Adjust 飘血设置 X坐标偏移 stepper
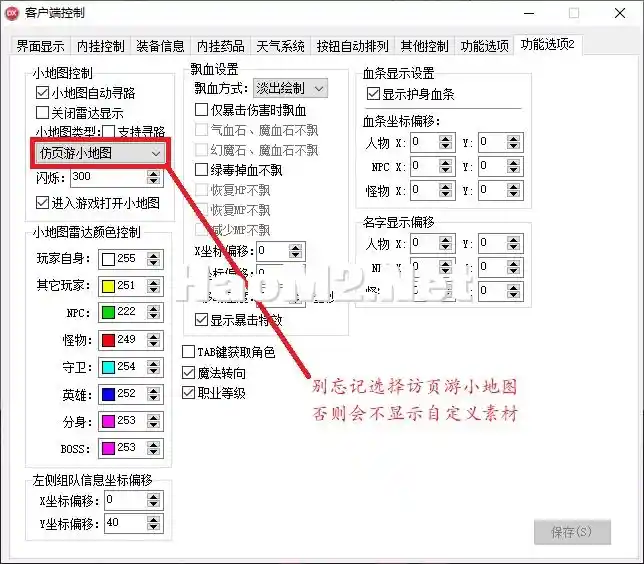Screen dimensions: 644x564 pos(295,251)
